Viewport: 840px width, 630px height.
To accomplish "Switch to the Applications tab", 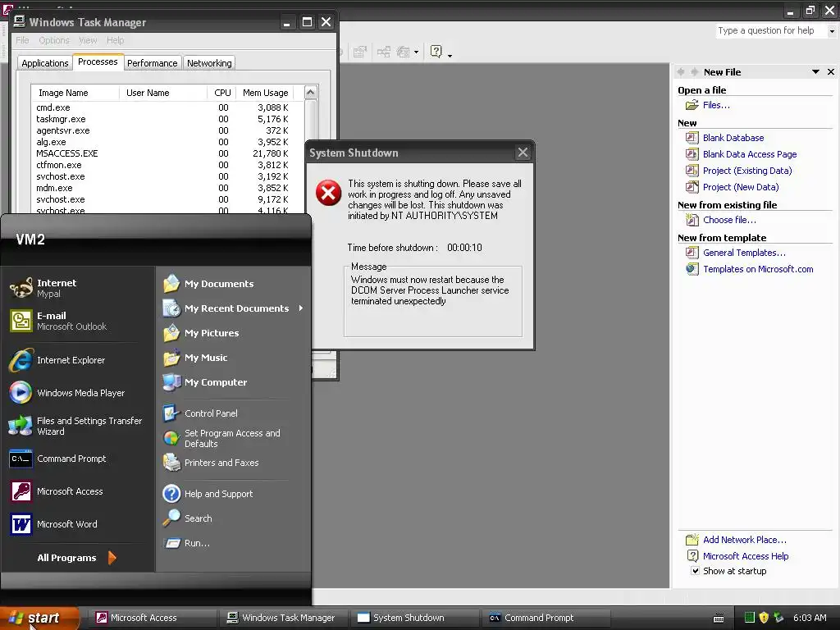I will pyautogui.click(x=45, y=63).
